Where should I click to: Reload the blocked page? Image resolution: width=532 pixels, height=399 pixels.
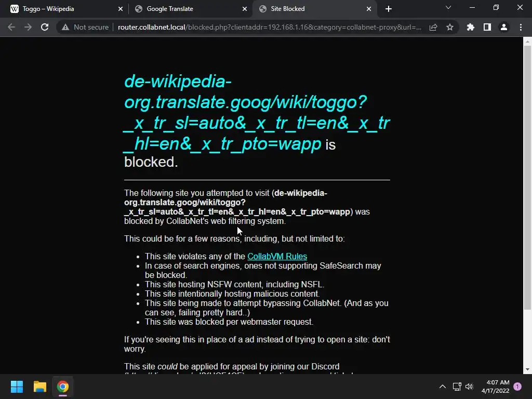(45, 27)
